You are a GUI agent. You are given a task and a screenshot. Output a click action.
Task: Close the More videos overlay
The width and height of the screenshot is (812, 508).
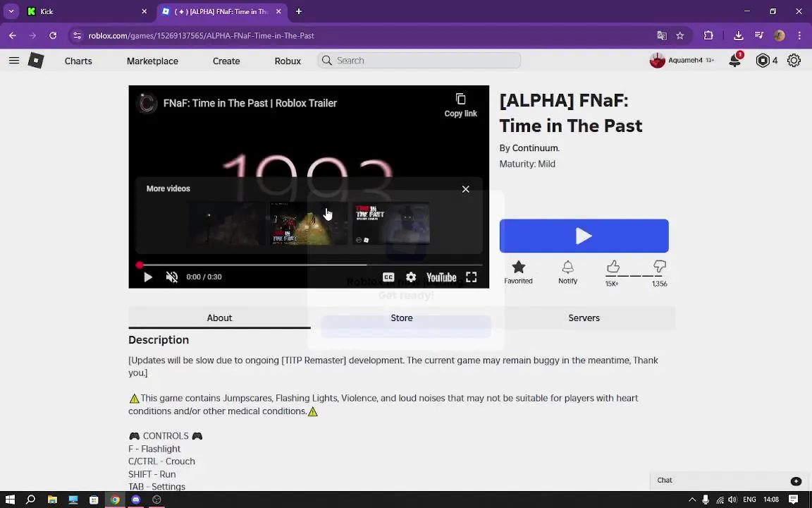pyautogui.click(x=465, y=189)
